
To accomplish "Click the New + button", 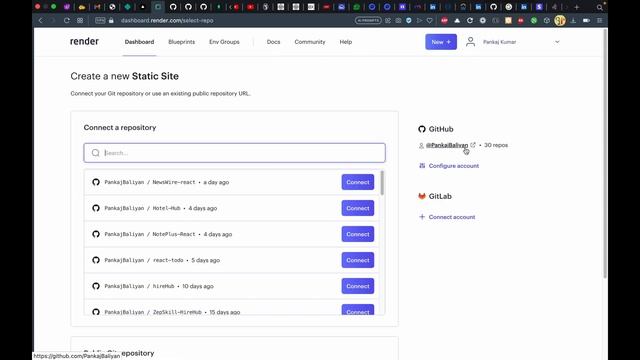I will pos(441,42).
